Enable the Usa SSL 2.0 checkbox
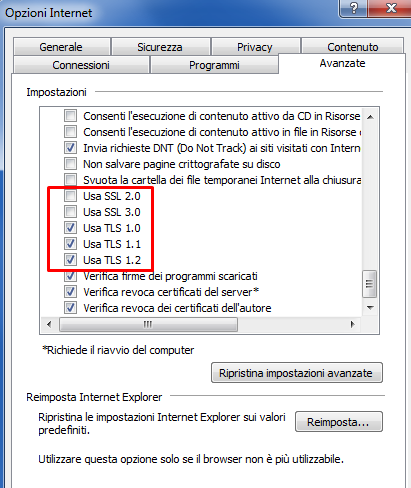Viewport: 411px width, 488px height. tap(70, 196)
